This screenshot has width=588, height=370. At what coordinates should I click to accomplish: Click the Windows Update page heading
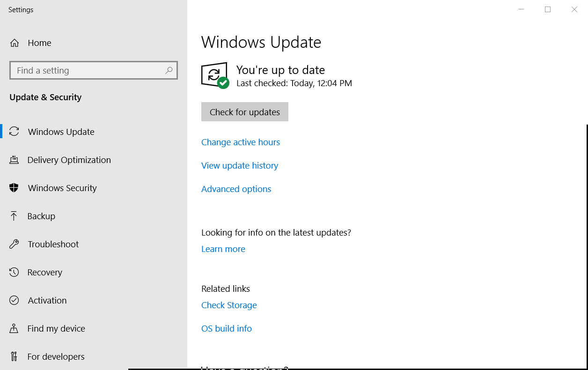coord(261,42)
